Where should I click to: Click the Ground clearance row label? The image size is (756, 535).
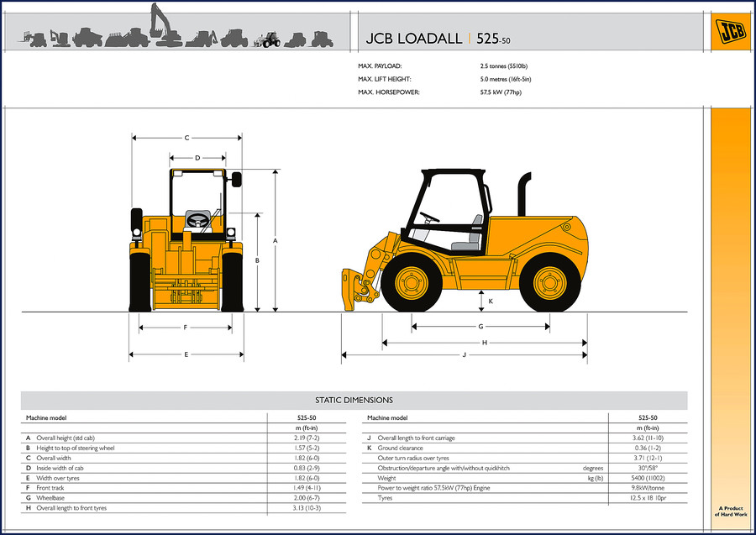click(x=400, y=448)
